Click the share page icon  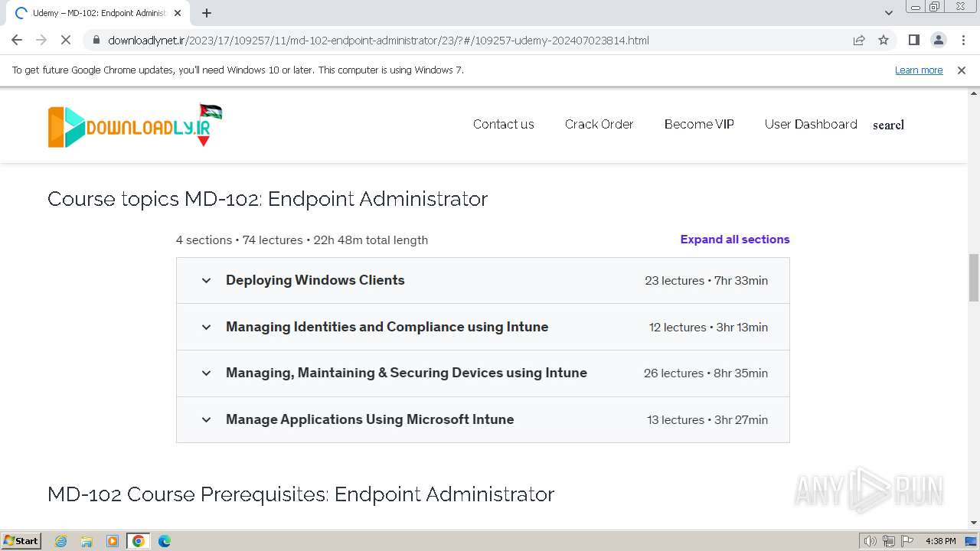(x=859, y=40)
